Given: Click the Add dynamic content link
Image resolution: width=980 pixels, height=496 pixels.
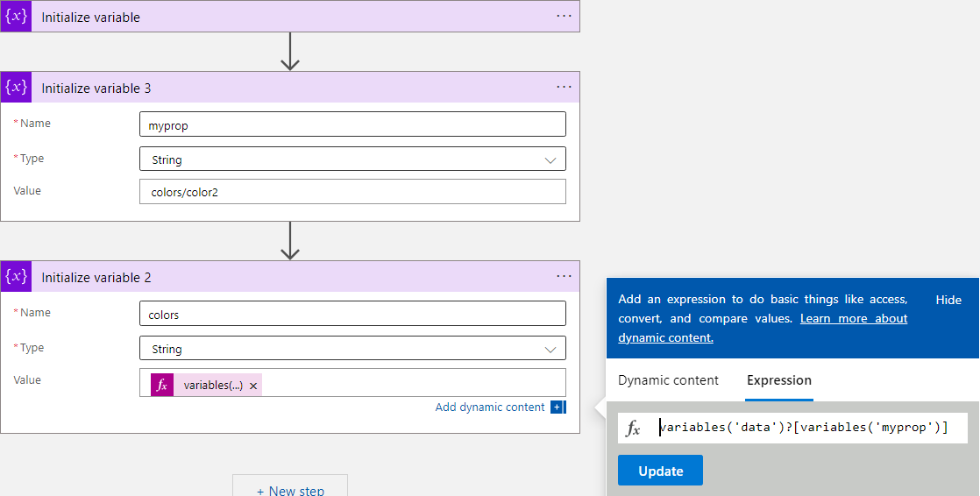Looking at the screenshot, I should coord(490,407).
